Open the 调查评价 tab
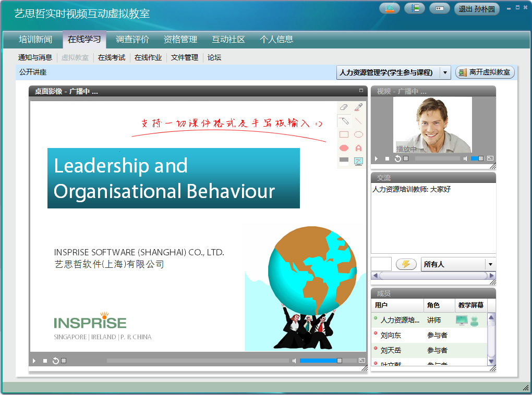Screen dimensions: 532x395 point(132,40)
